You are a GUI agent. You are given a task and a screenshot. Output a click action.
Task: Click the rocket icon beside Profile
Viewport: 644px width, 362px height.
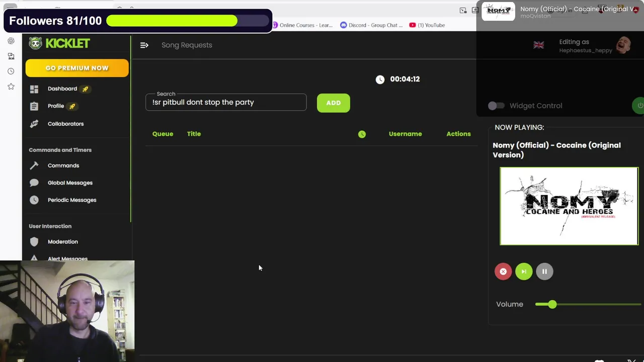(x=72, y=106)
